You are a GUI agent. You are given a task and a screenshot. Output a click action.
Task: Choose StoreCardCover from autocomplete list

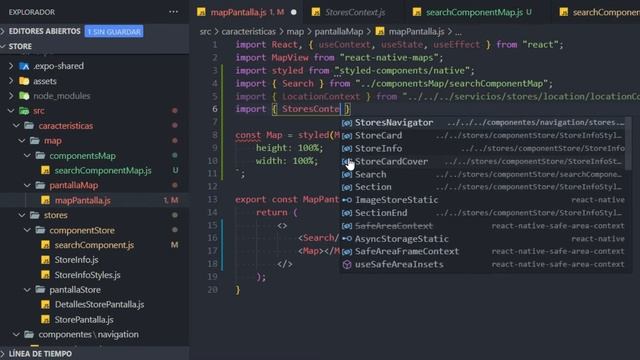coord(483,162)
